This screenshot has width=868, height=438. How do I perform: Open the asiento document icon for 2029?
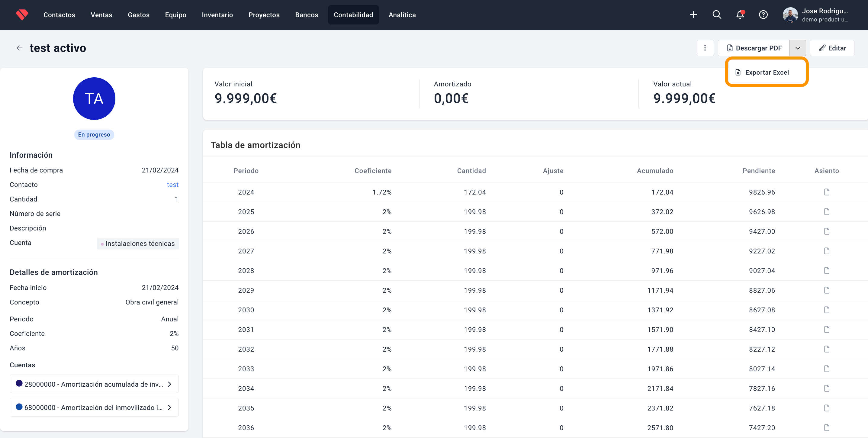click(827, 290)
